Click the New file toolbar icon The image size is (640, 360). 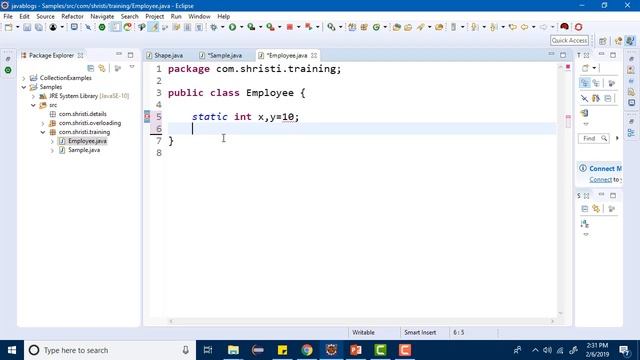[x=8, y=27]
